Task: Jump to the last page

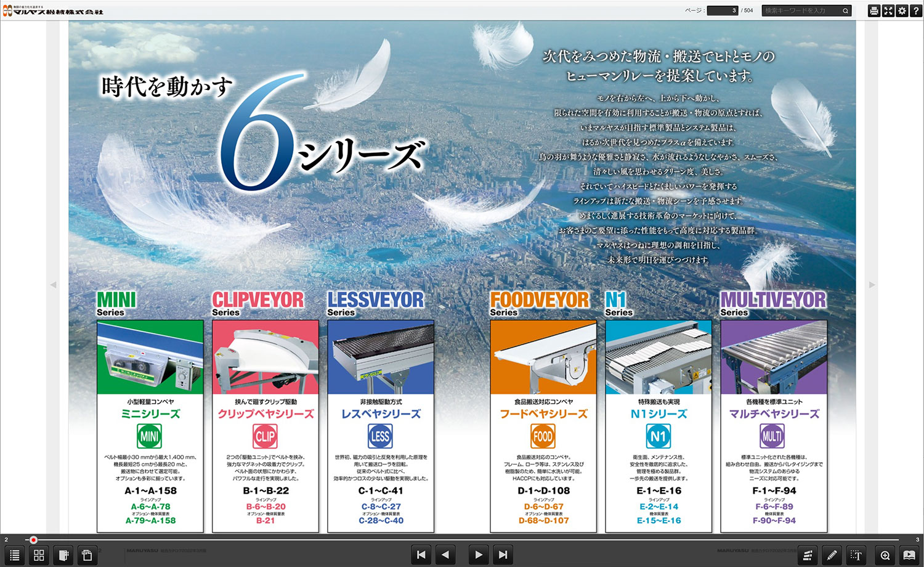Action: coord(503,555)
